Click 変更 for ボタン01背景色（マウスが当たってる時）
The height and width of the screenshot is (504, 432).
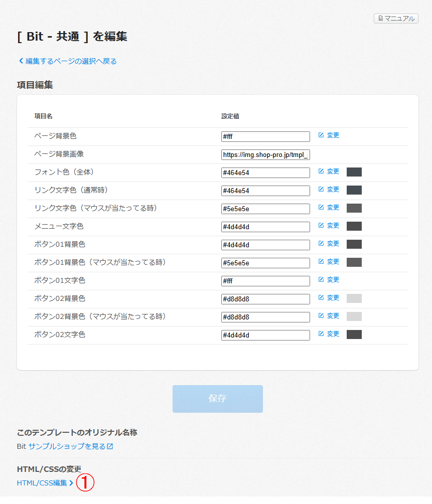click(329, 262)
